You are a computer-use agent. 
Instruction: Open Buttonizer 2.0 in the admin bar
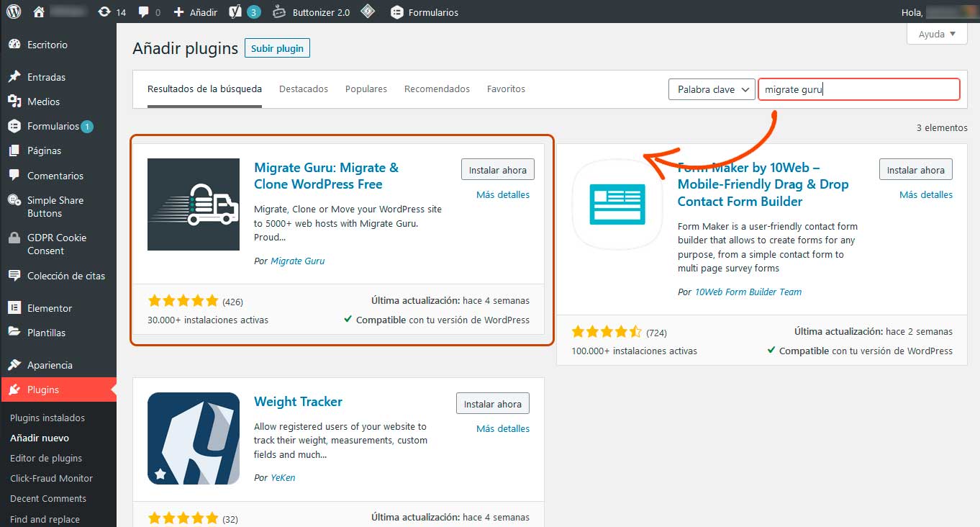(x=312, y=12)
